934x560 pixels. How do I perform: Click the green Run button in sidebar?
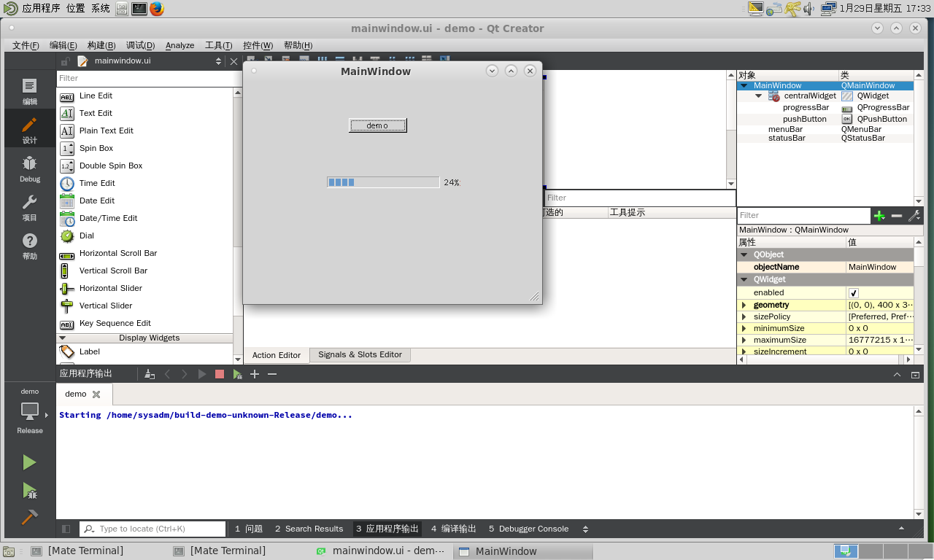point(29,462)
